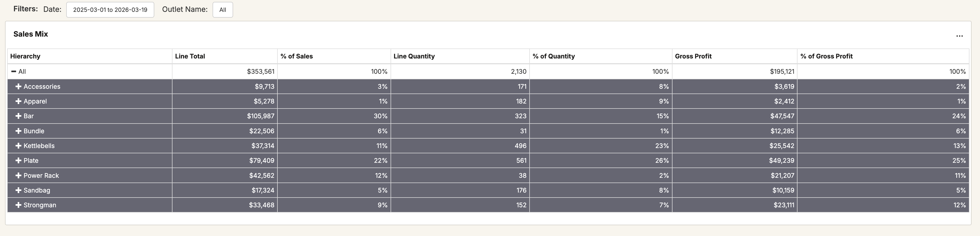Viewport: 980px width, 236px height.
Task: Expand the Kettlebells category row
Action: coord(18,146)
